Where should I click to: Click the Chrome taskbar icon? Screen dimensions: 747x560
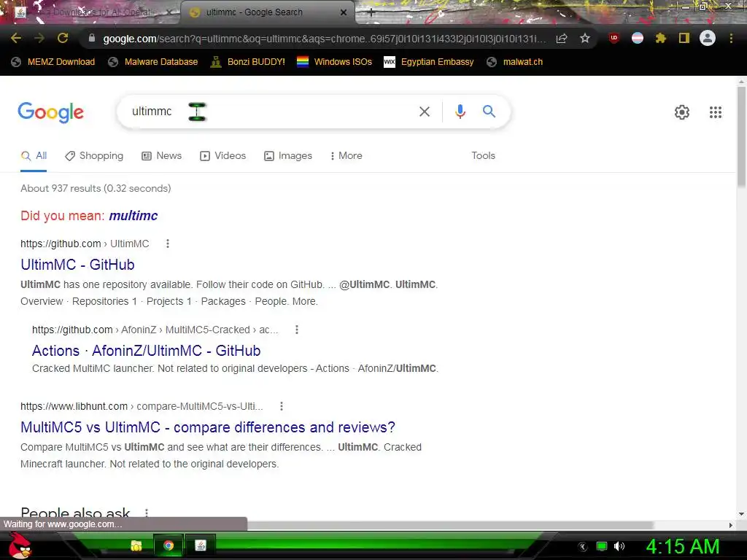pyautogui.click(x=169, y=545)
